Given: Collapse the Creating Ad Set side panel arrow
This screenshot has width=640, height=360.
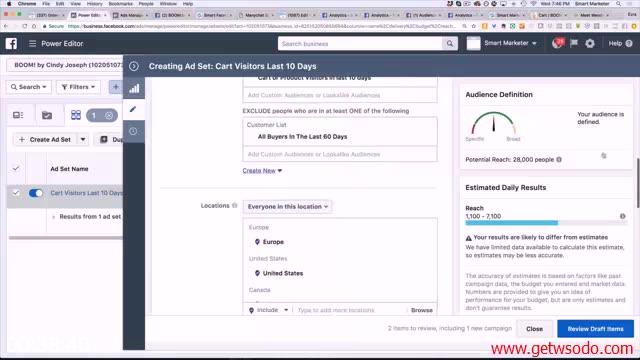Looking at the screenshot, I should tap(134, 66).
